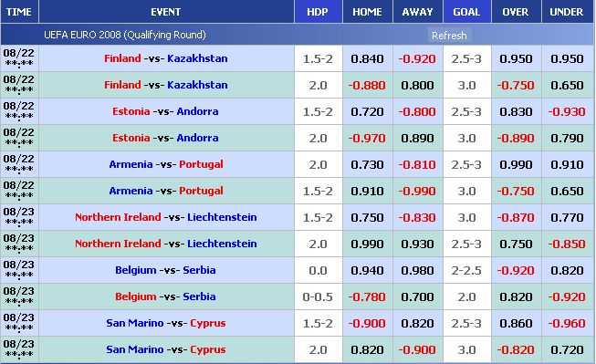
Task: Click home odds -0.970 for Estonia
Action: pos(367,138)
